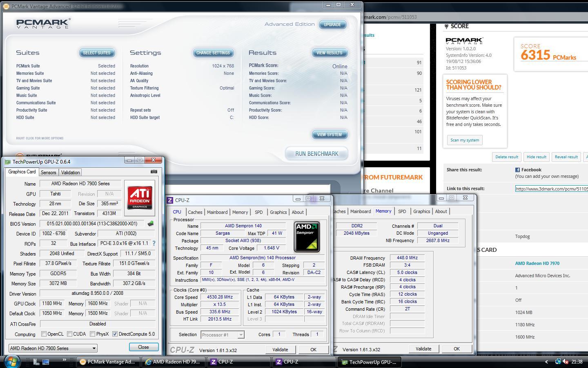Image resolution: width=588 pixels, height=368 pixels.
Task: Click the Hide result button
Action: coord(536,157)
